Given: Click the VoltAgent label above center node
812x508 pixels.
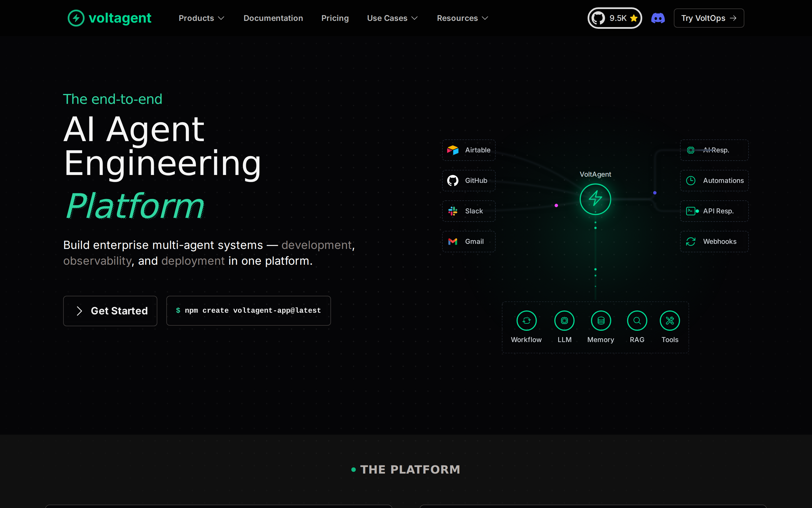Looking at the screenshot, I should click(x=595, y=174).
